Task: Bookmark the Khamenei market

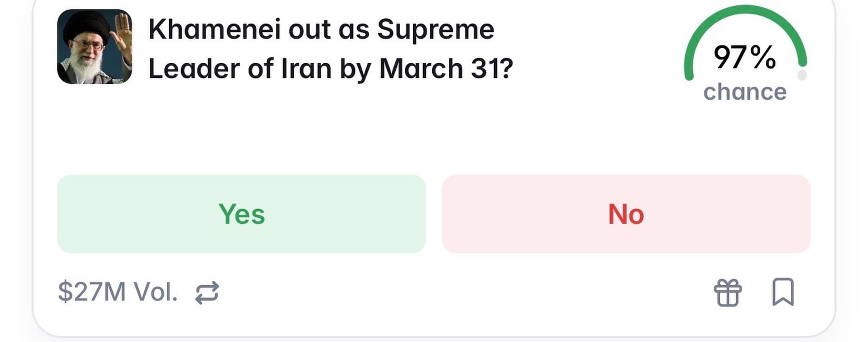Action: click(x=783, y=292)
